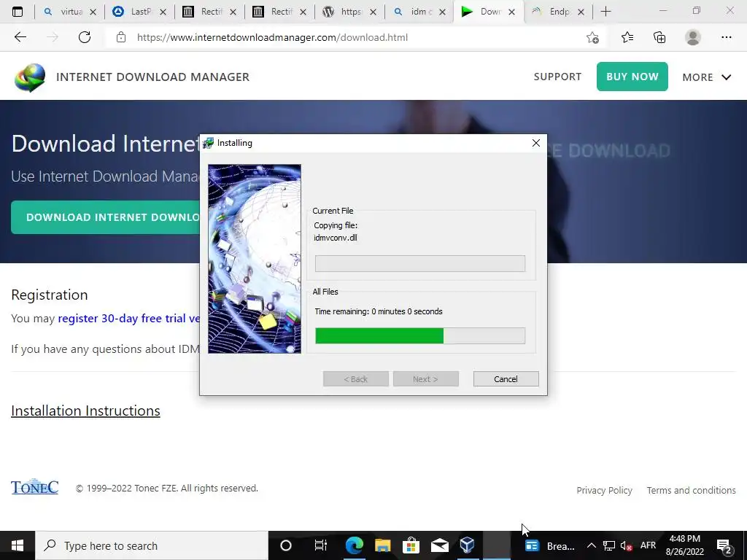Close the Installing dialog
The image size is (747, 560).
tap(536, 143)
